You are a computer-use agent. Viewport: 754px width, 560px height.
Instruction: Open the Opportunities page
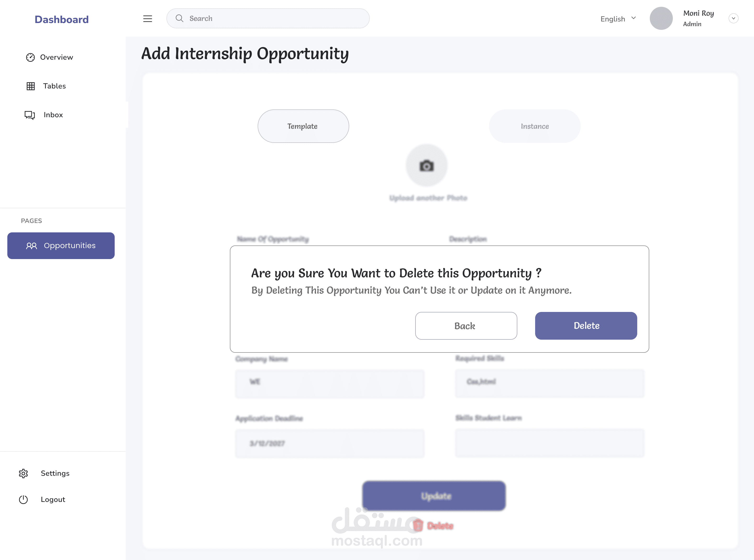point(61,245)
